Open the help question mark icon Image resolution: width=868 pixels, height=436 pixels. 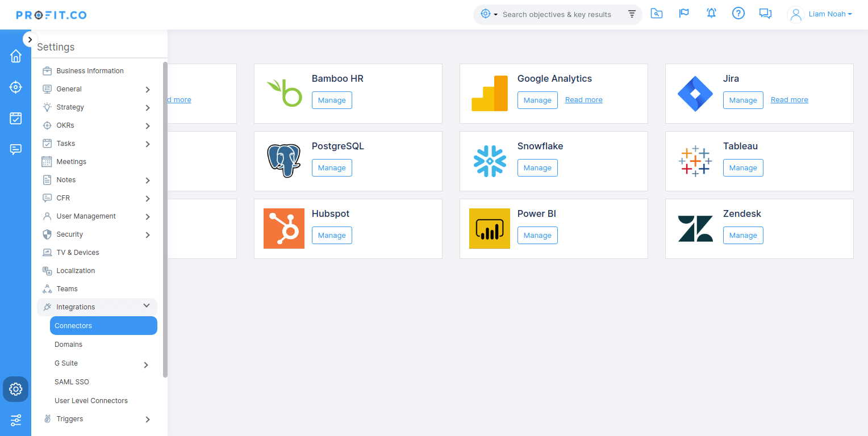738,14
